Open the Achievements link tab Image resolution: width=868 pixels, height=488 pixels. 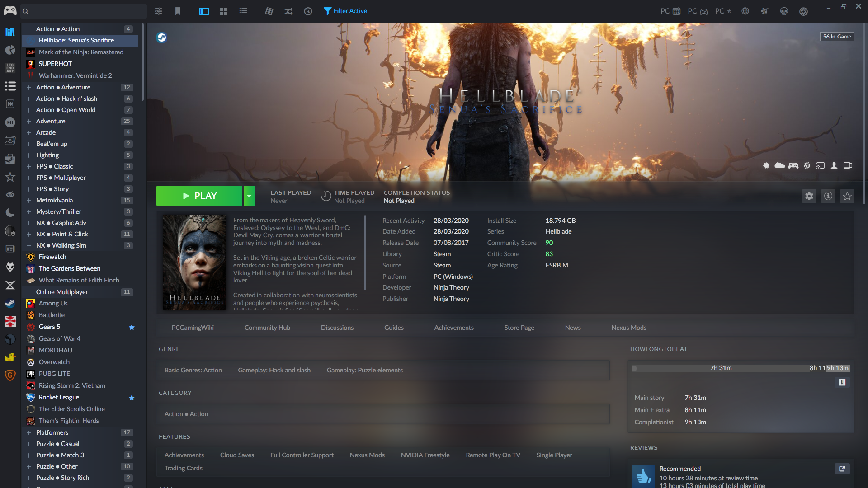pyautogui.click(x=453, y=328)
